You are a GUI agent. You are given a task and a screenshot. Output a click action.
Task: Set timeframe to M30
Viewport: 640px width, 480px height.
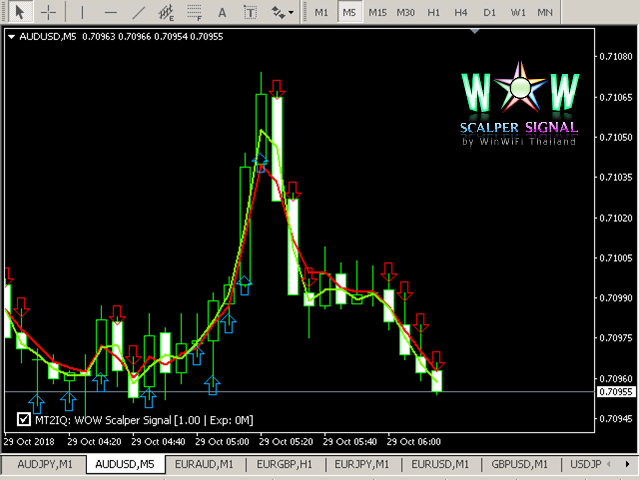point(405,13)
